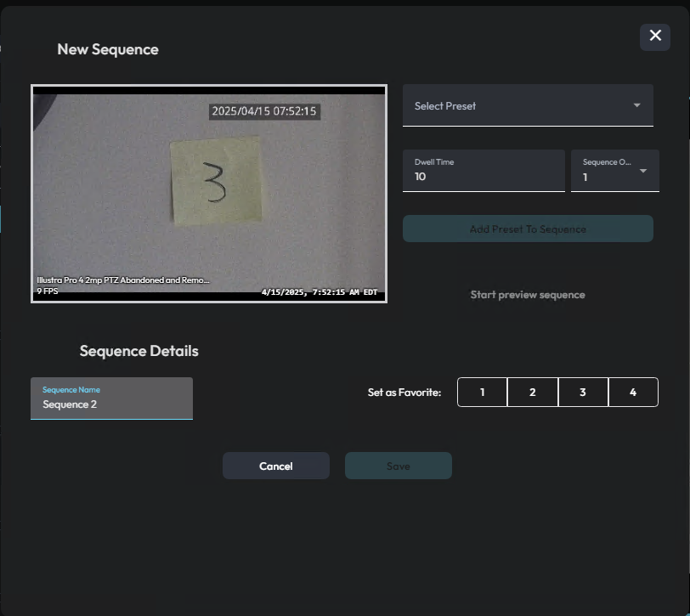Click the timestamp overlay on the preview
Image resolution: width=690 pixels, height=616 pixels.
(x=264, y=110)
